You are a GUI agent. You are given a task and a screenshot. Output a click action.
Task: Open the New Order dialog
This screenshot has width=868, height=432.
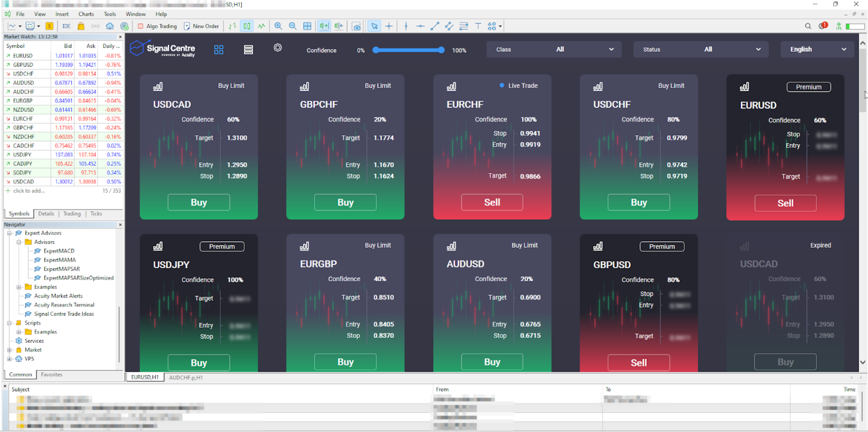coord(201,26)
